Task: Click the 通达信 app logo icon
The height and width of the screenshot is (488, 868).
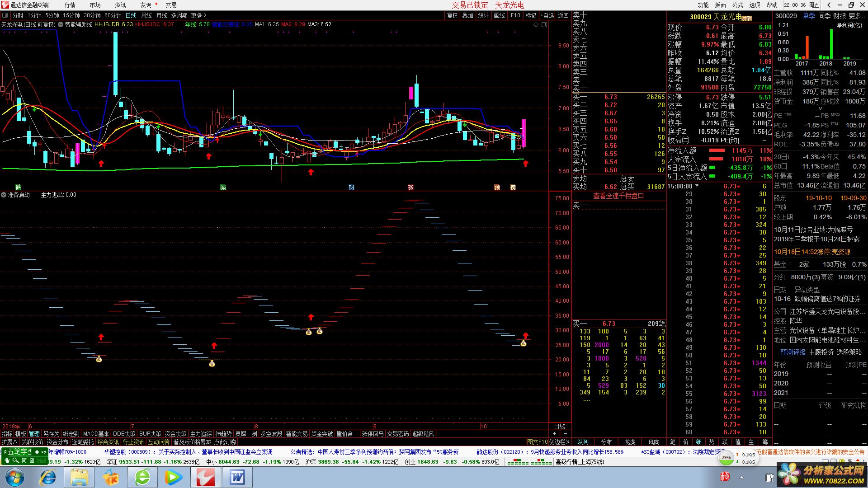Action: (5, 5)
